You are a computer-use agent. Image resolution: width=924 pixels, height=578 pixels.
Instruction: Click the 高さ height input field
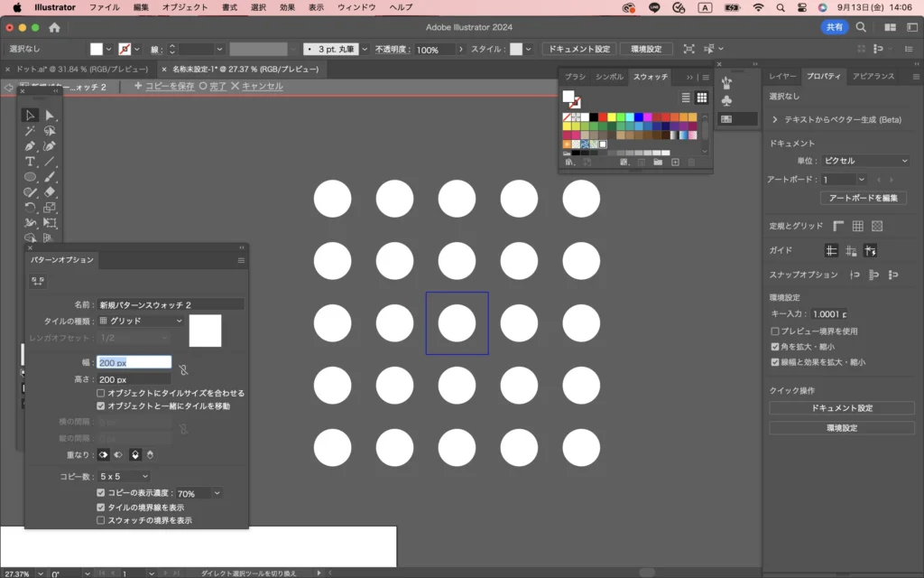pos(134,379)
